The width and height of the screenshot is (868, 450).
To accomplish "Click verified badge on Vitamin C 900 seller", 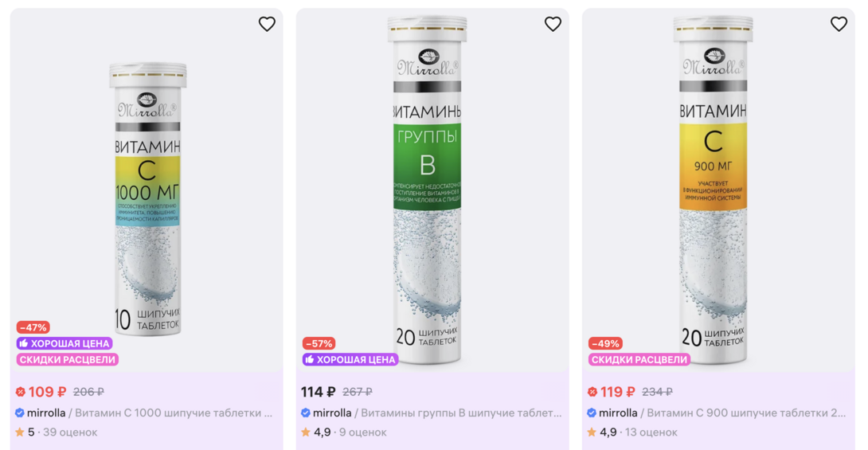I will pyautogui.click(x=592, y=413).
